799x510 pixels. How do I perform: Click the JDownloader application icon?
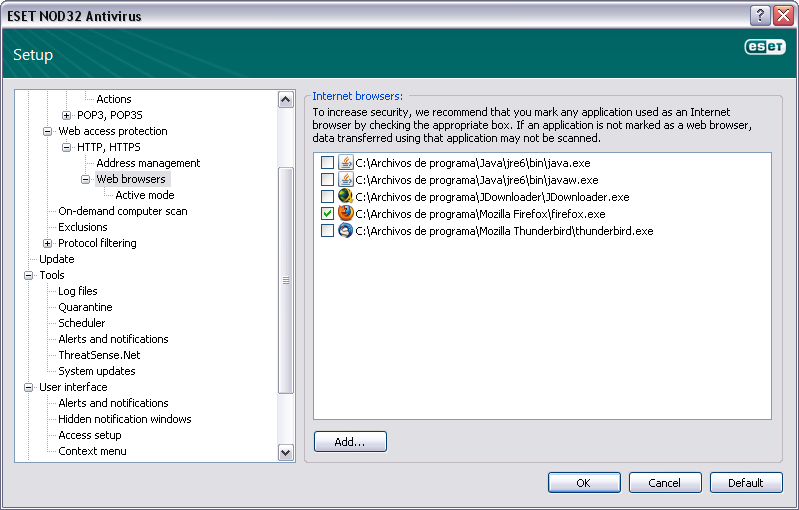[x=345, y=196]
